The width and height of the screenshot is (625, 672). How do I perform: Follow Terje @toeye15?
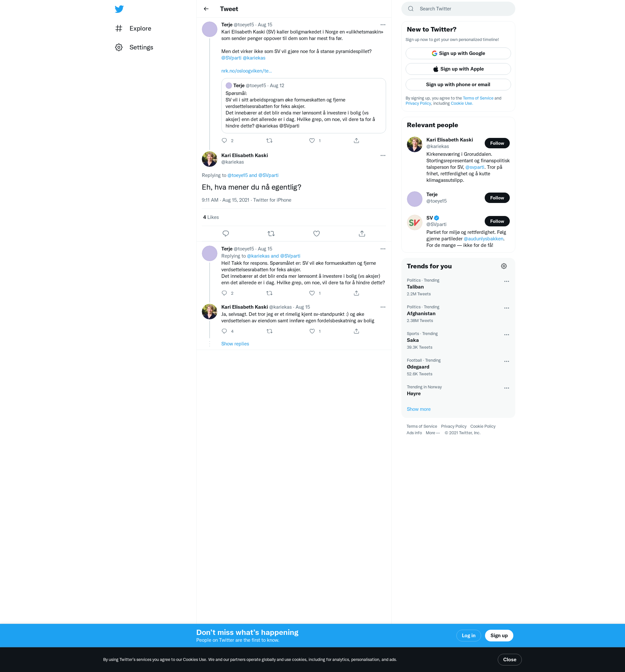coord(497,198)
